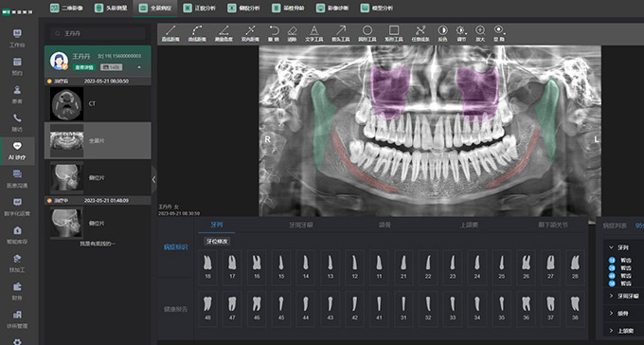Select the freehand line tool
The height and width of the screenshot is (345, 644).
click(x=420, y=33)
